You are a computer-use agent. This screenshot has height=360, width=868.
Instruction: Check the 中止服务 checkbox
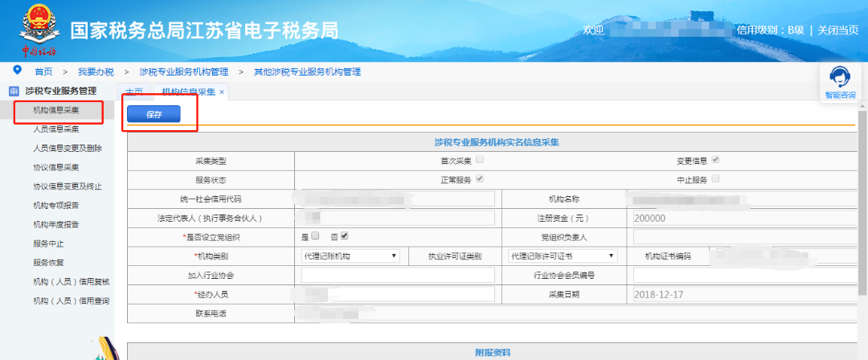[x=715, y=179]
